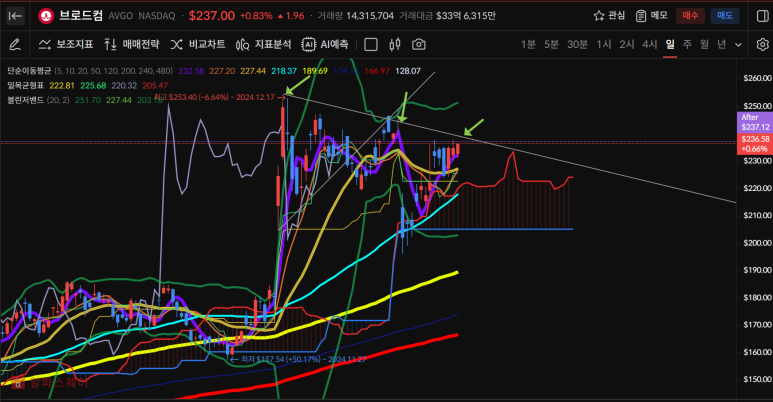Click the 거래량 14,315,704 volume text
Screen dimensions: 773x402
pos(355,16)
